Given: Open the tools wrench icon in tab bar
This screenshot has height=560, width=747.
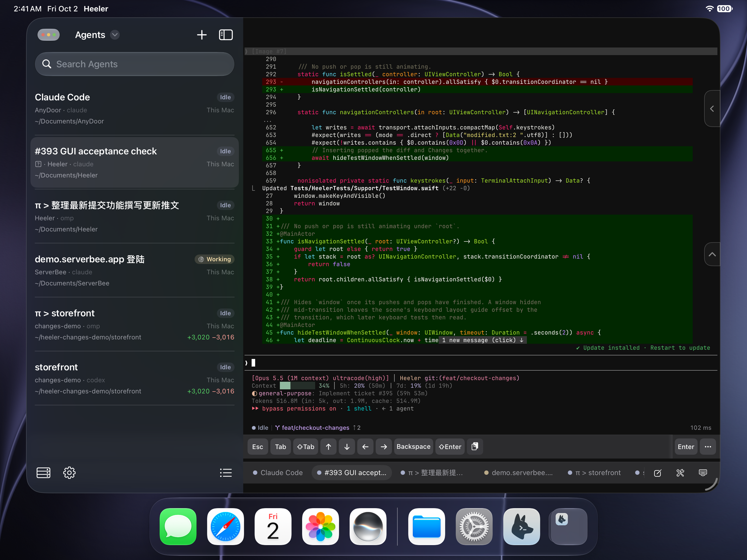Looking at the screenshot, I should (680, 473).
